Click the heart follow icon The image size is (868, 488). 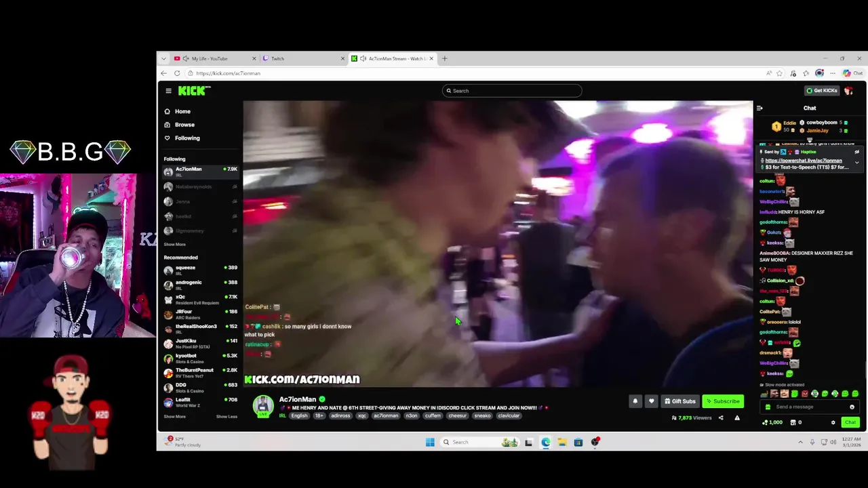click(x=651, y=401)
